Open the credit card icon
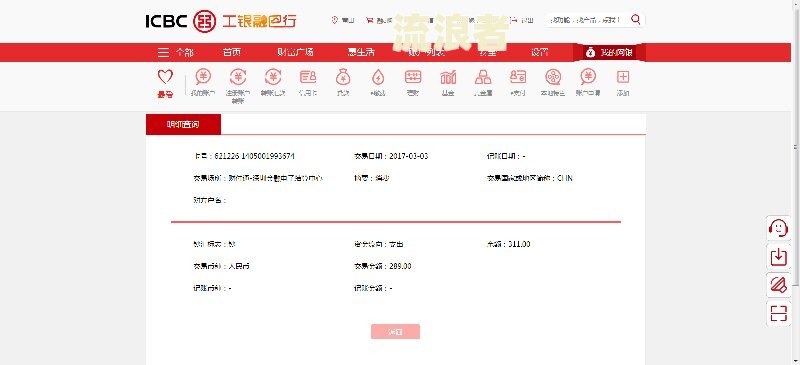The image size is (800, 365). click(308, 77)
